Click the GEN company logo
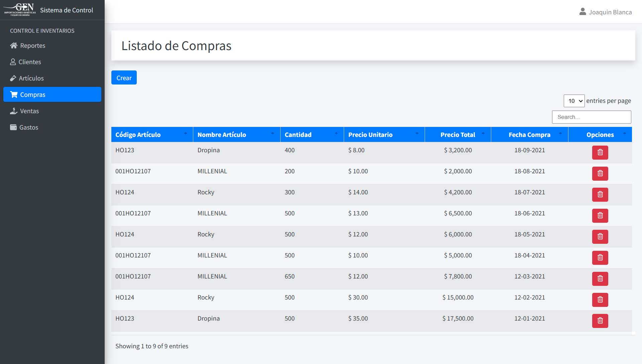Screen dimensions: 642x364 (x=19, y=9)
